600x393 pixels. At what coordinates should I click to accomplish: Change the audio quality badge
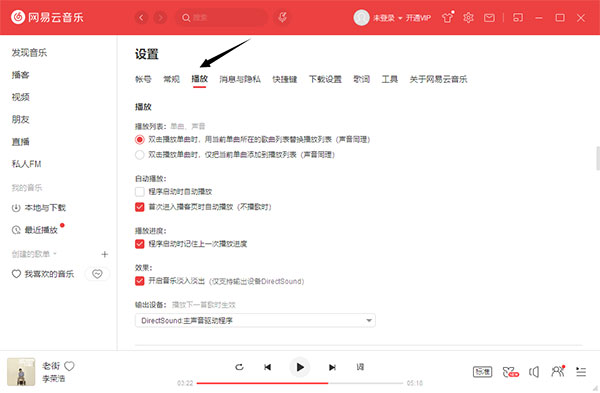click(x=483, y=372)
